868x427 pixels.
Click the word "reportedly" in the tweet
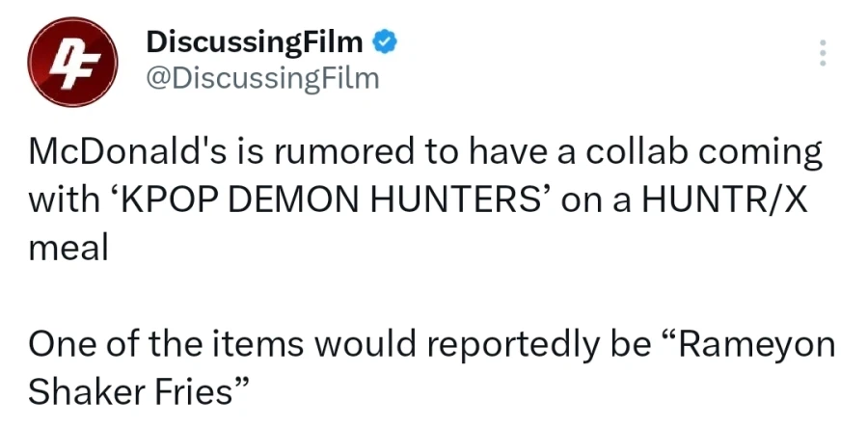click(x=524, y=344)
